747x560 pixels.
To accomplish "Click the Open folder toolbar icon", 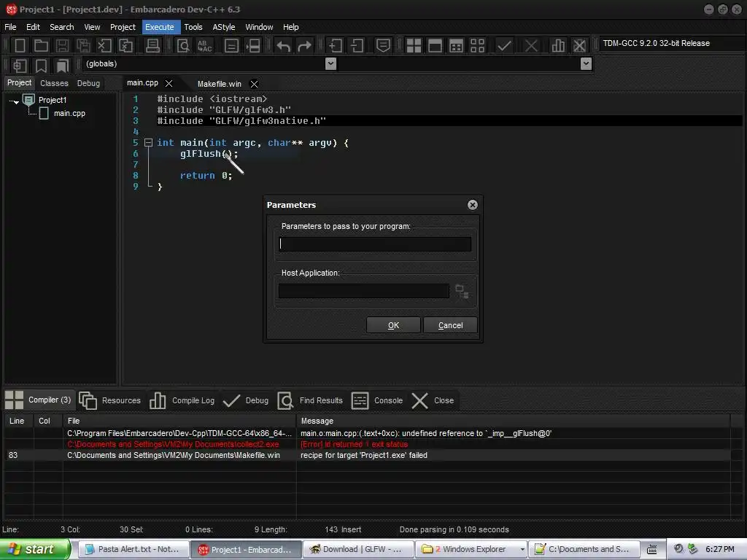I will tap(41, 46).
